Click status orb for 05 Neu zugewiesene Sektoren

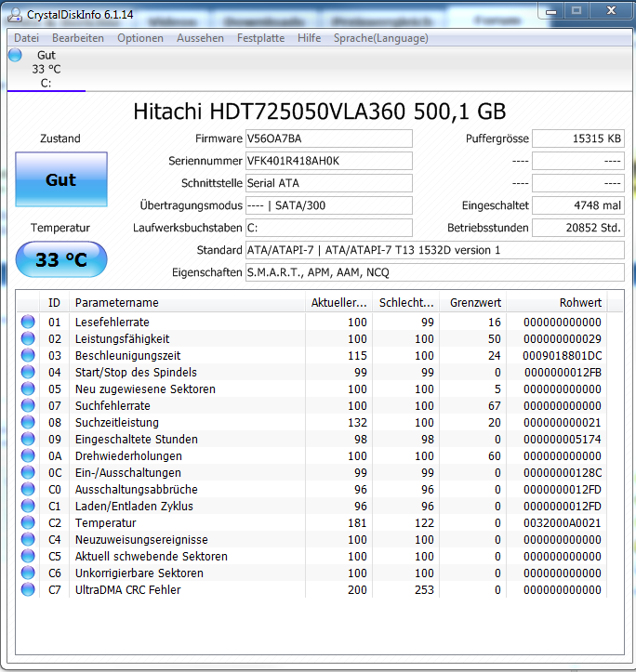[28, 389]
